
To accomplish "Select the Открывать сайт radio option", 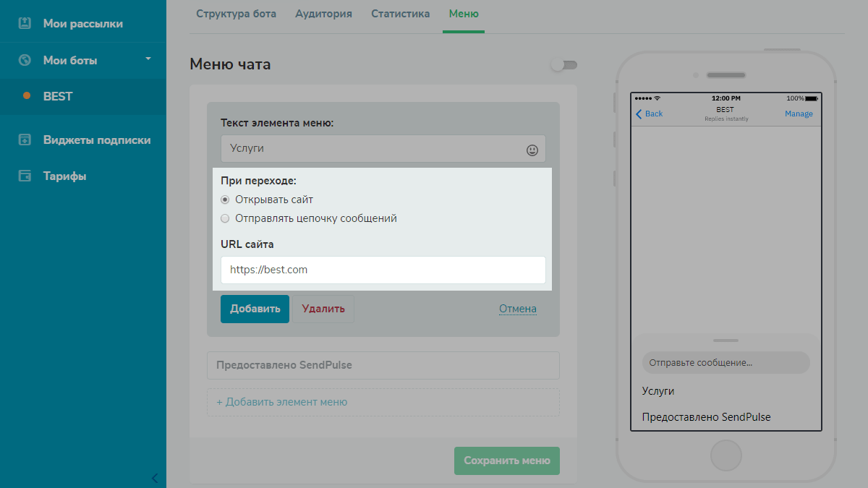I will (x=225, y=200).
